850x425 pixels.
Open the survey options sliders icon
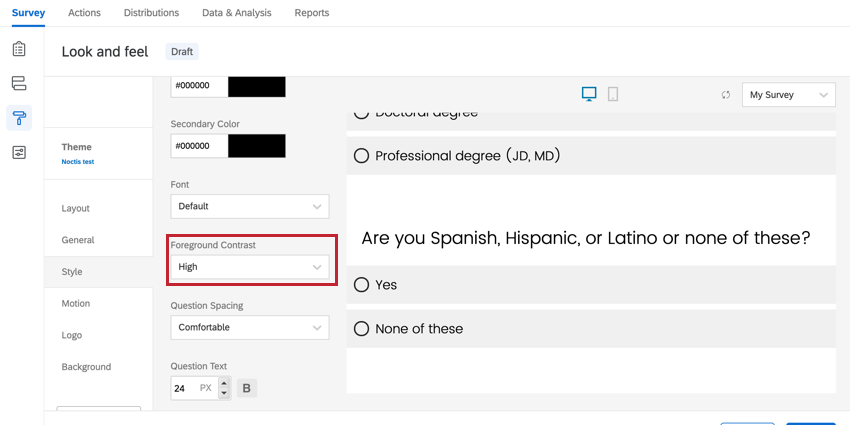click(x=20, y=153)
